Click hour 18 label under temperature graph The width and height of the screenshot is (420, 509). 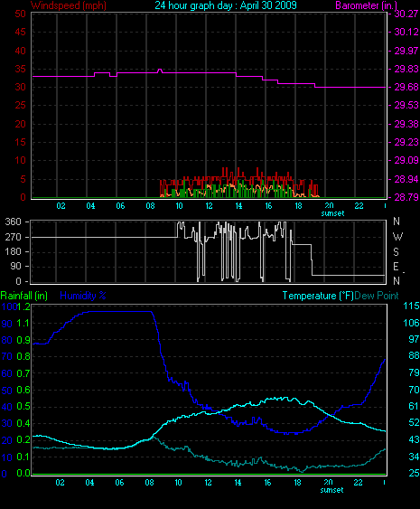[x=297, y=483]
